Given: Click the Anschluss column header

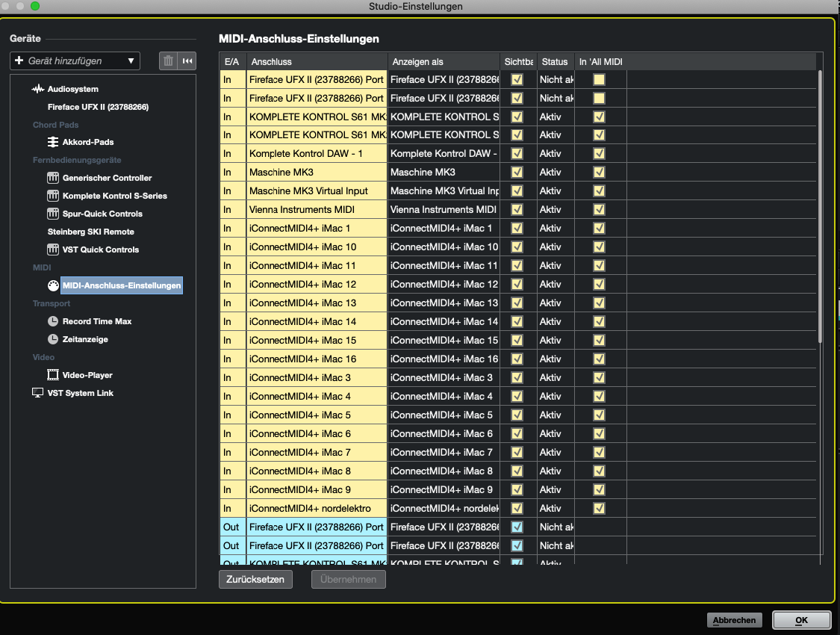Looking at the screenshot, I should click(x=317, y=61).
